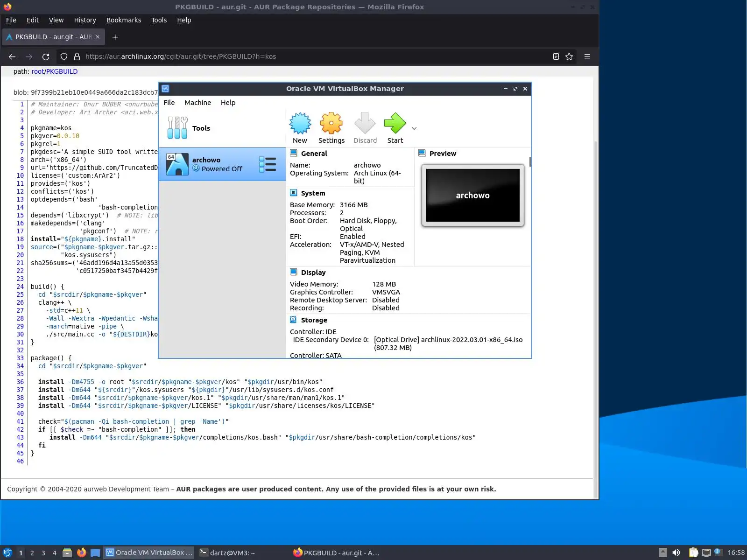This screenshot has width=747, height=560.
Task: Go back in Firefox
Action: [12, 56]
